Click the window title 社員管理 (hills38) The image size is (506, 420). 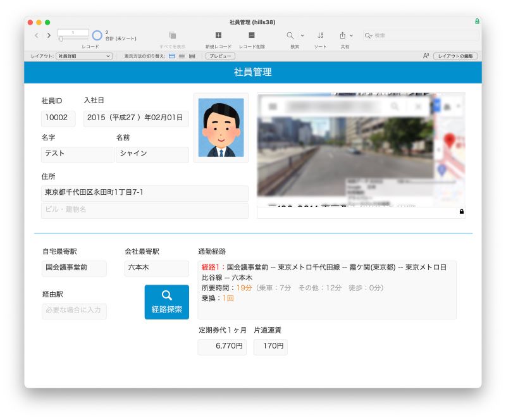(x=252, y=22)
